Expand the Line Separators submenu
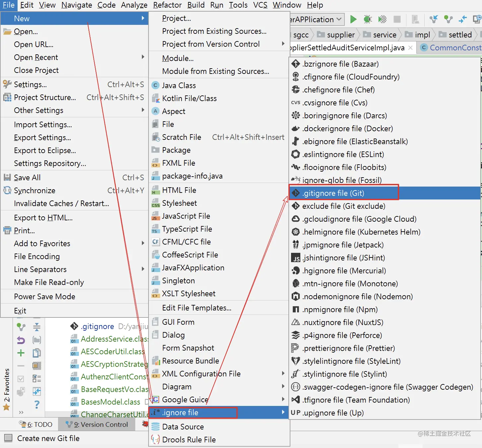This screenshot has height=448, width=482. 75,269
